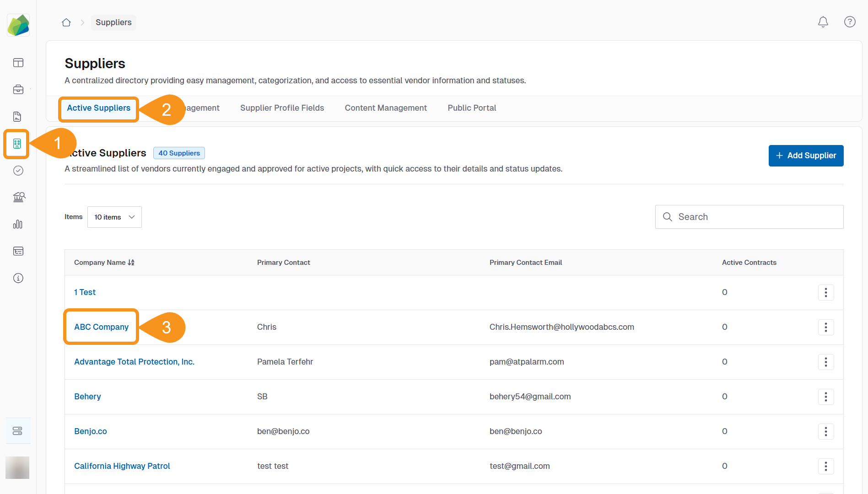The image size is (868, 494).
Task: Open the help question mark icon
Action: pyautogui.click(x=849, y=22)
